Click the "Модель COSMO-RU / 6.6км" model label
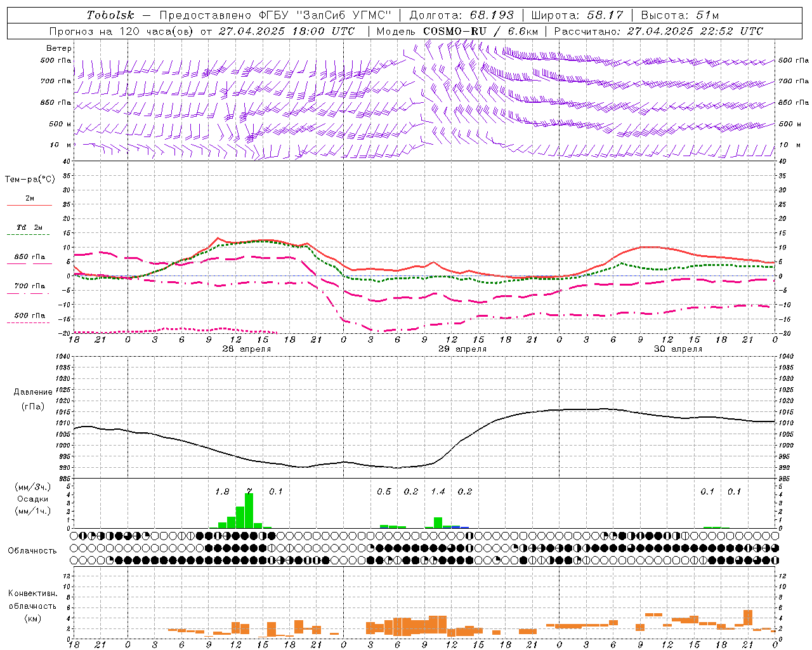812x650 pixels. [x=457, y=31]
